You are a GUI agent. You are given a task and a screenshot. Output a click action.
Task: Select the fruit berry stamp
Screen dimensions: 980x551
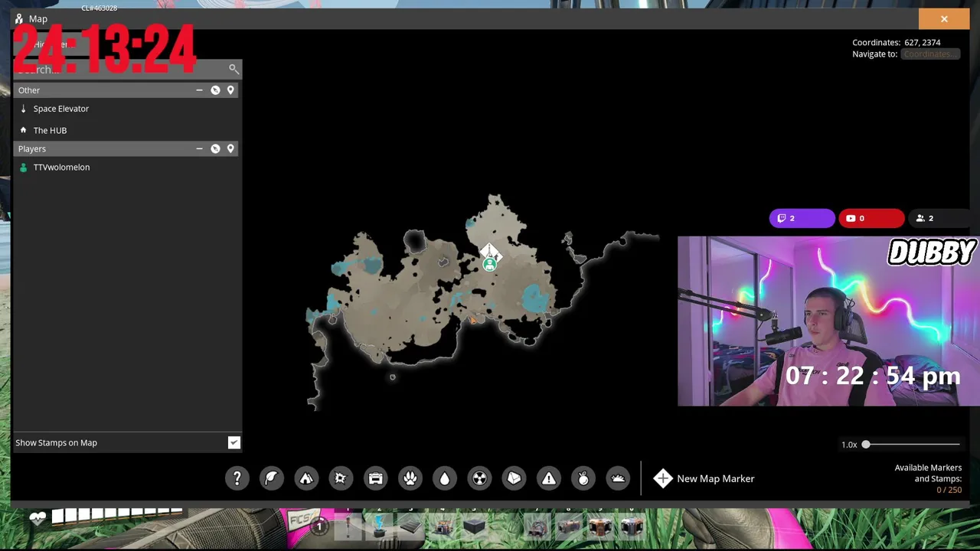[x=583, y=478]
